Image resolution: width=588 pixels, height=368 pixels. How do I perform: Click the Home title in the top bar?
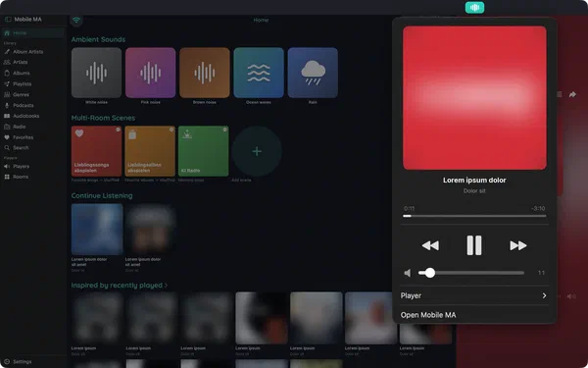click(261, 21)
